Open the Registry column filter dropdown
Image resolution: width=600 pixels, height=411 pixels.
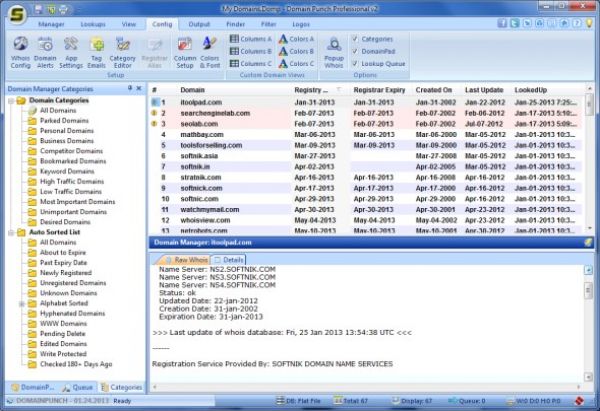339,90
